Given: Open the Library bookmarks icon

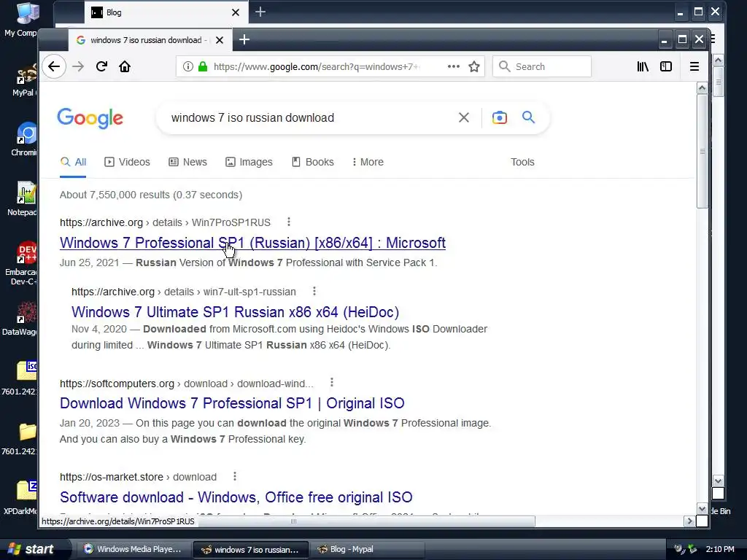Looking at the screenshot, I should (643, 66).
